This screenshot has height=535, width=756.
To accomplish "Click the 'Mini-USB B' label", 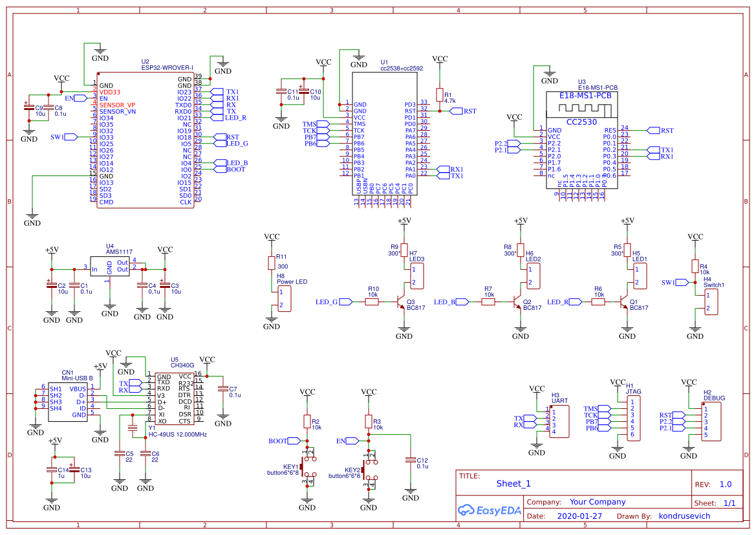I will pos(77,378).
